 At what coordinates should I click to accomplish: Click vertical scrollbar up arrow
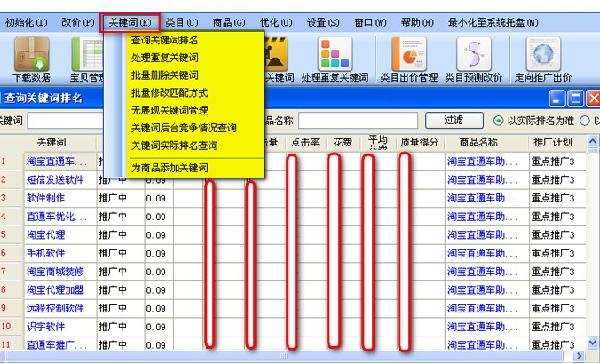click(592, 142)
